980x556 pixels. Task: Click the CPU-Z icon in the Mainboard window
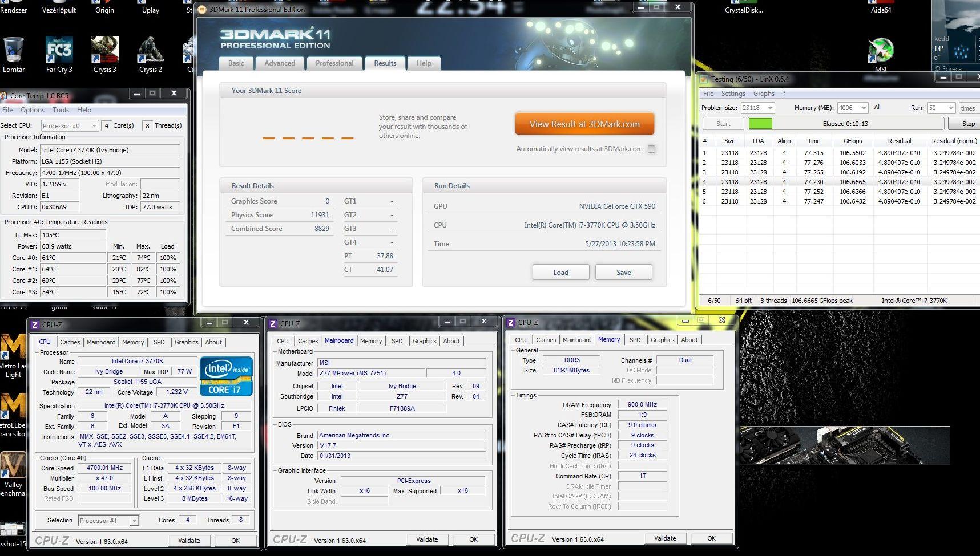tap(273, 323)
